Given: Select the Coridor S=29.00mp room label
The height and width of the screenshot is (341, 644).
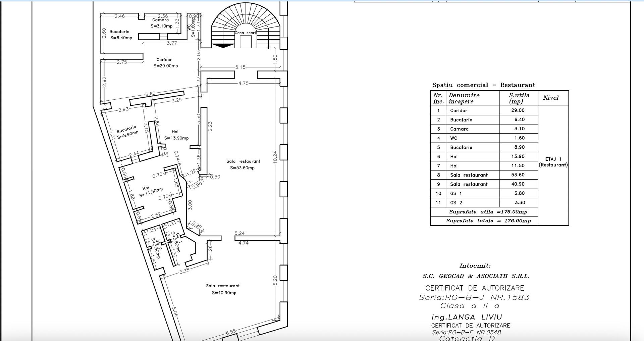Looking at the screenshot, I should click(x=165, y=63).
